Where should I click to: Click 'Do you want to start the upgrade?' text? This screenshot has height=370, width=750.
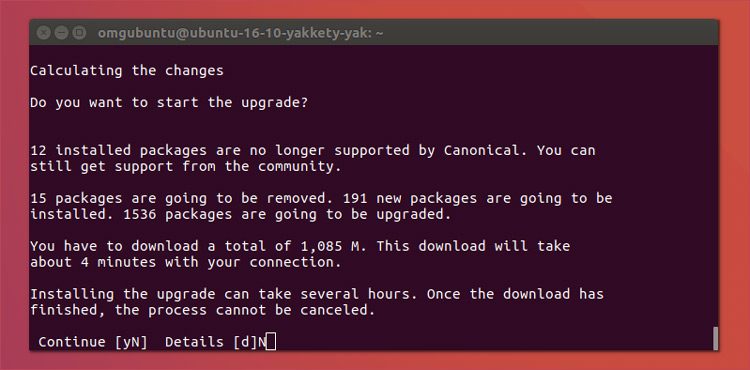(x=169, y=103)
